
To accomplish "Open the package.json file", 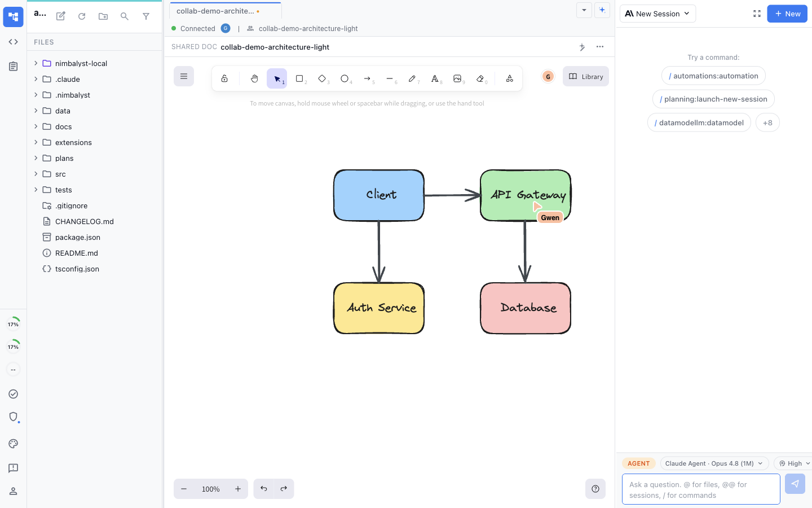I will coord(95,237).
